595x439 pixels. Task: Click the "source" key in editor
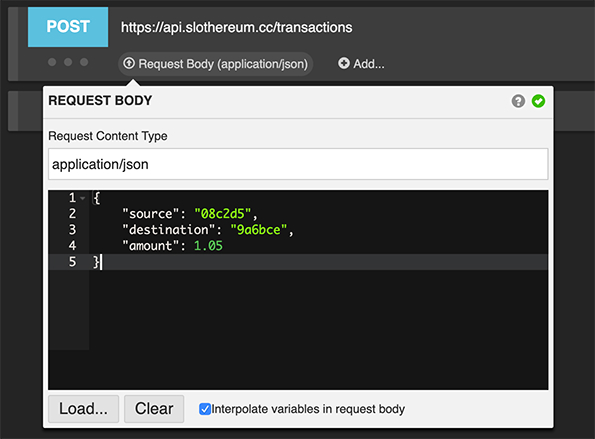click(151, 214)
